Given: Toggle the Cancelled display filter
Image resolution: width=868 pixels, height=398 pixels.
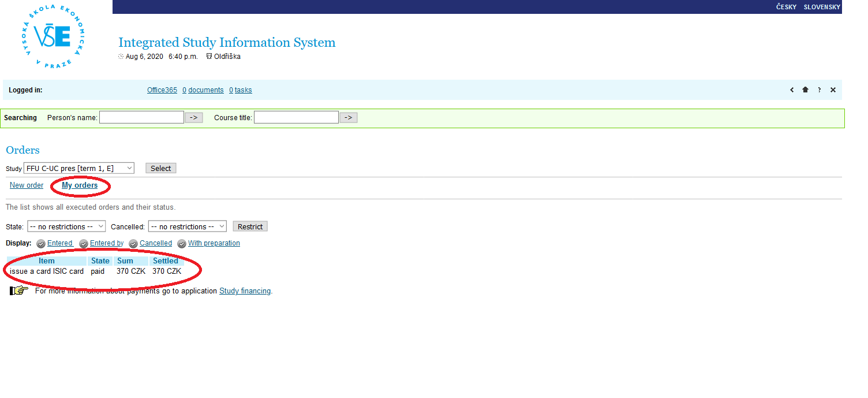Looking at the screenshot, I should pyautogui.click(x=133, y=244).
